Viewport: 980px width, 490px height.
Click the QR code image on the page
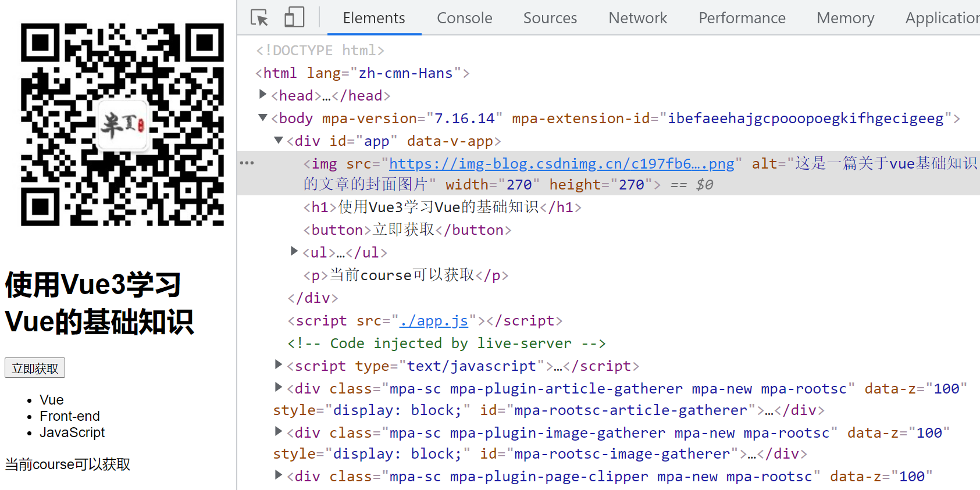[x=122, y=125]
